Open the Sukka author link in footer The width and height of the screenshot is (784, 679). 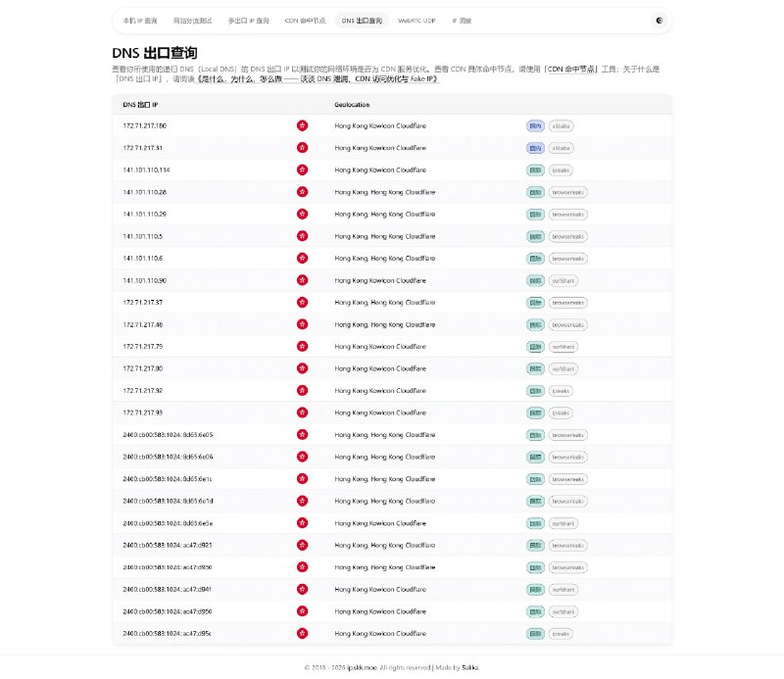click(470, 667)
